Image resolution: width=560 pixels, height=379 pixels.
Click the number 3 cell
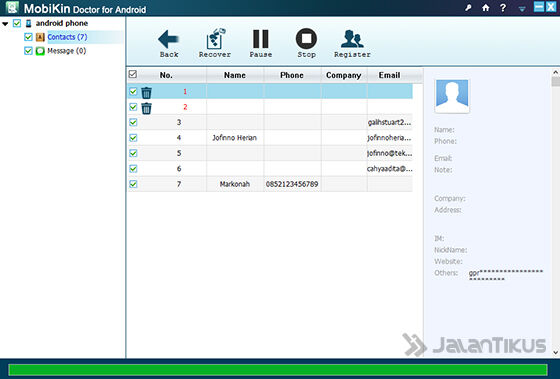tap(179, 122)
